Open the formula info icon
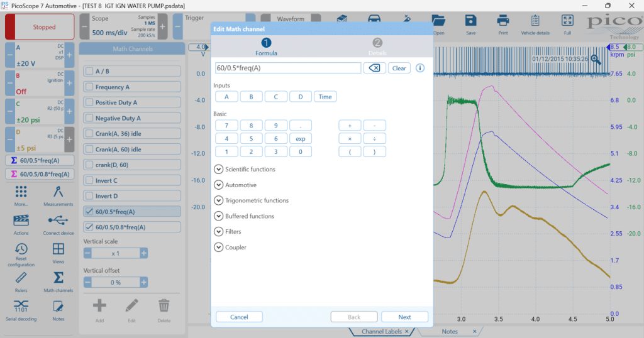 tap(419, 68)
